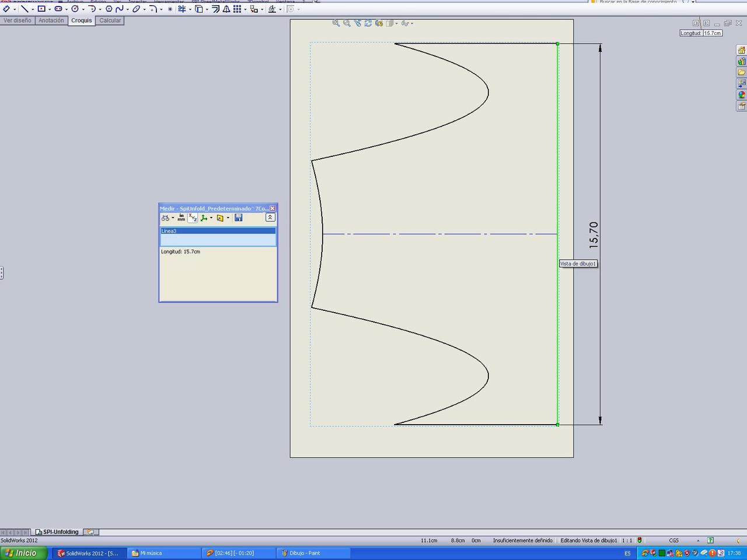Image resolution: width=747 pixels, height=560 pixels.
Task: Click Zoom to Fit in view toolbar
Action: pos(336,23)
